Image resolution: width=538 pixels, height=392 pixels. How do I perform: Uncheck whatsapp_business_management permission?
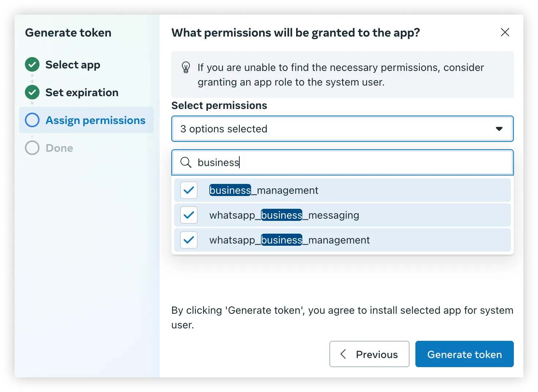coord(188,240)
